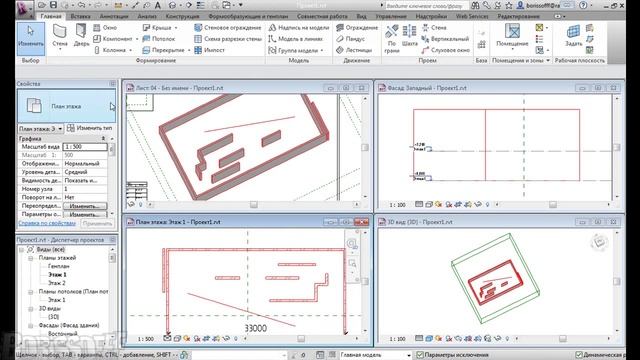Choose the Окно window tool
Screen dimensions: 640x360
105,27
